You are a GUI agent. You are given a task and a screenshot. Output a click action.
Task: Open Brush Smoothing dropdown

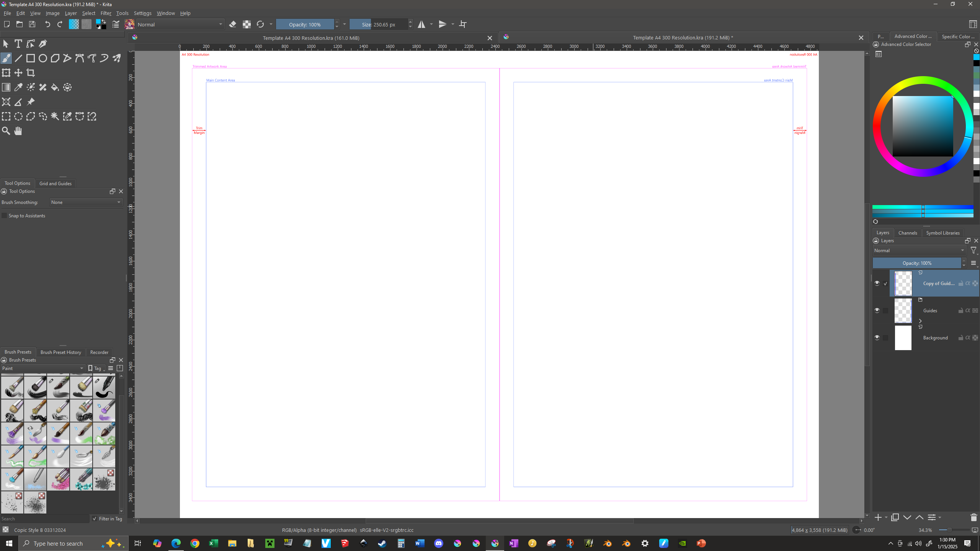click(x=86, y=202)
